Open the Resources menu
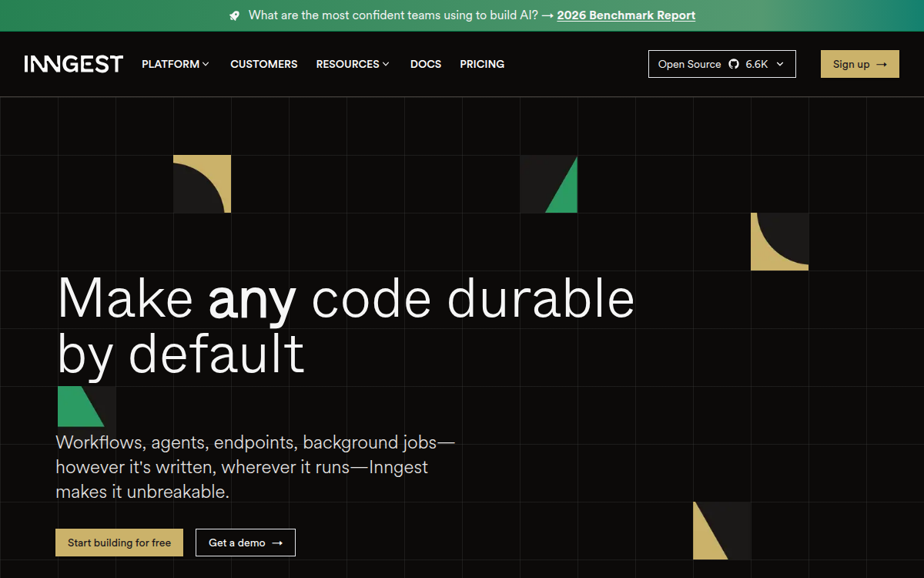The height and width of the screenshot is (578, 924). (353, 64)
